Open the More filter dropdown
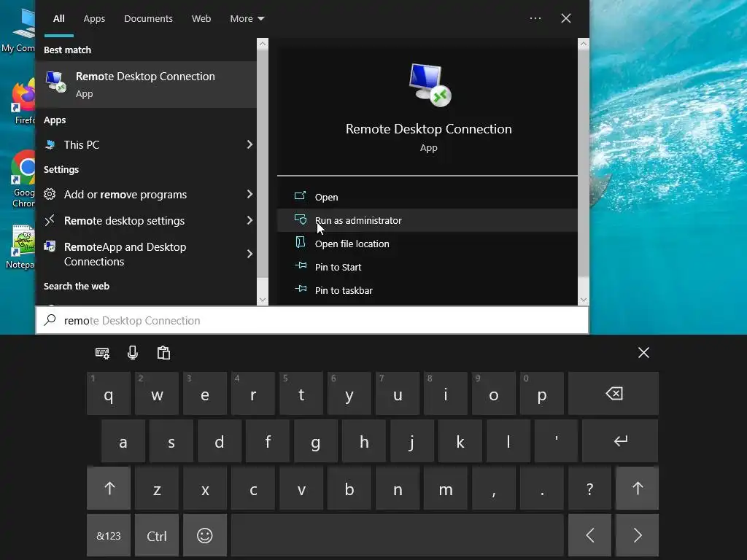The width and height of the screenshot is (747, 560). click(x=247, y=18)
